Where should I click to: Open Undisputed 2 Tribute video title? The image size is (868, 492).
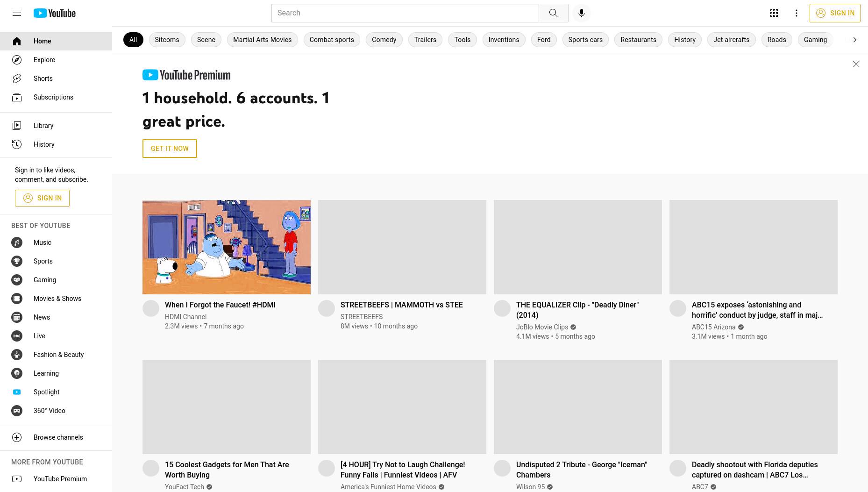click(x=582, y=470)
